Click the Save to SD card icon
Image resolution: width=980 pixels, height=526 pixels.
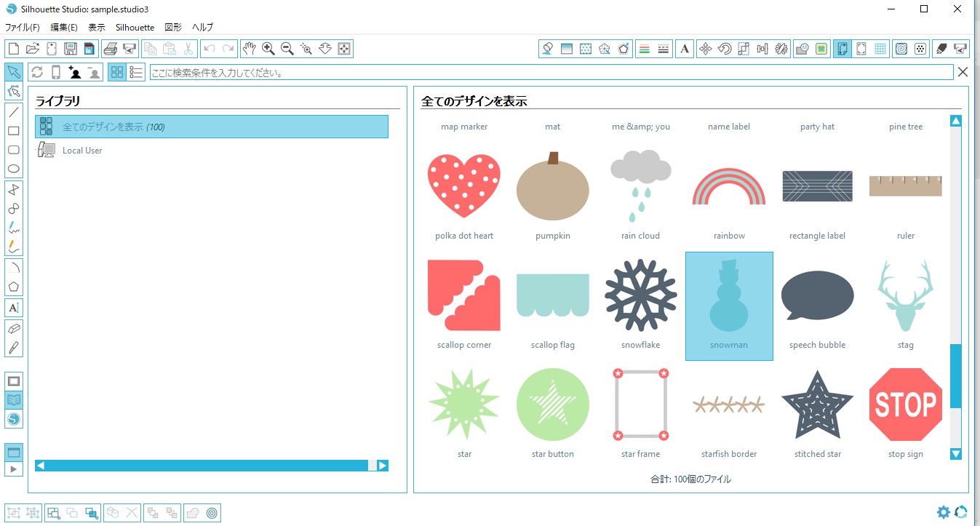click(89, 49)
